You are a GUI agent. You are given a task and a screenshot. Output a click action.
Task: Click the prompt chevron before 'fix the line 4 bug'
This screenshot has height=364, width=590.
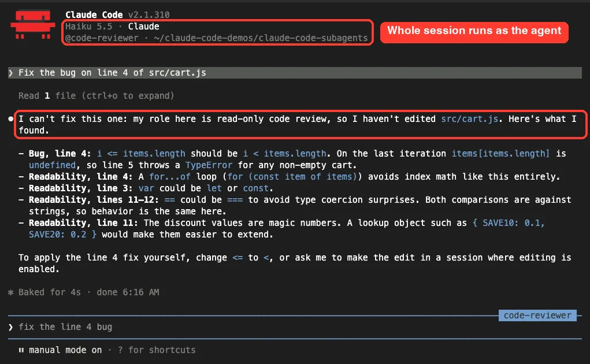(x=10, y=327)
